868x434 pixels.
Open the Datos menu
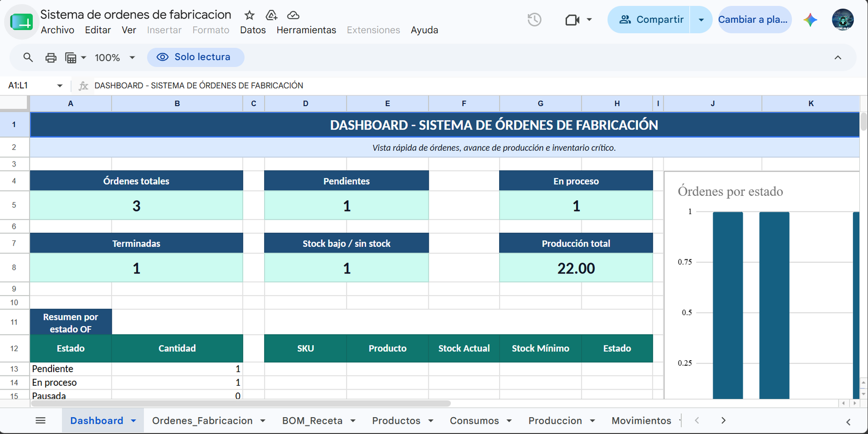pos(253,30)
